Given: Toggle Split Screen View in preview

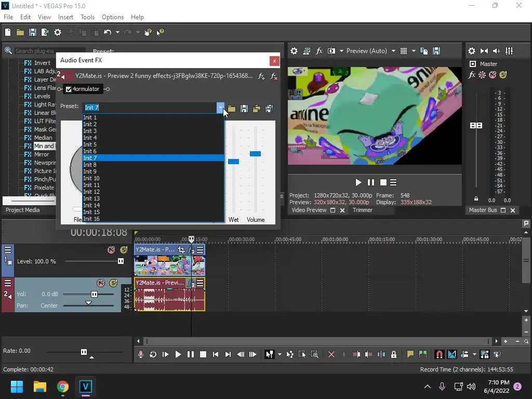Looking at the screenshot, I should click(x=331, y=51).
